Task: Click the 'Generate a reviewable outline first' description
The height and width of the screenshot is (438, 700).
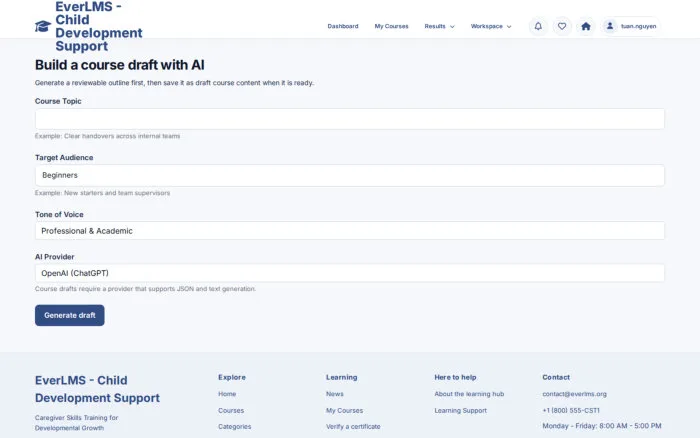Action: (175, 83)
